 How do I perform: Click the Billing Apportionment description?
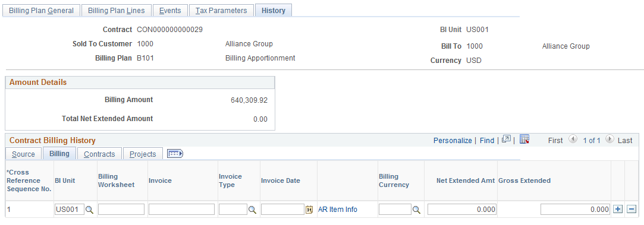(260, 58)
